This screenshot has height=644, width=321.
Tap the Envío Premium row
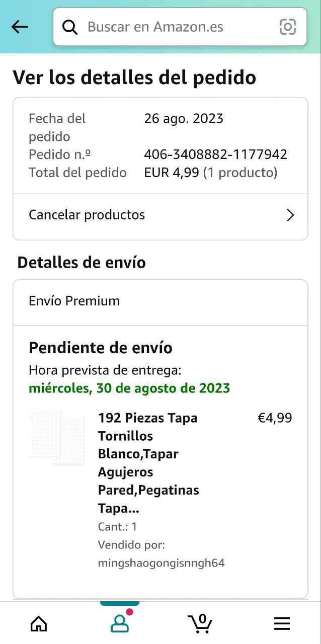[160, 301]
